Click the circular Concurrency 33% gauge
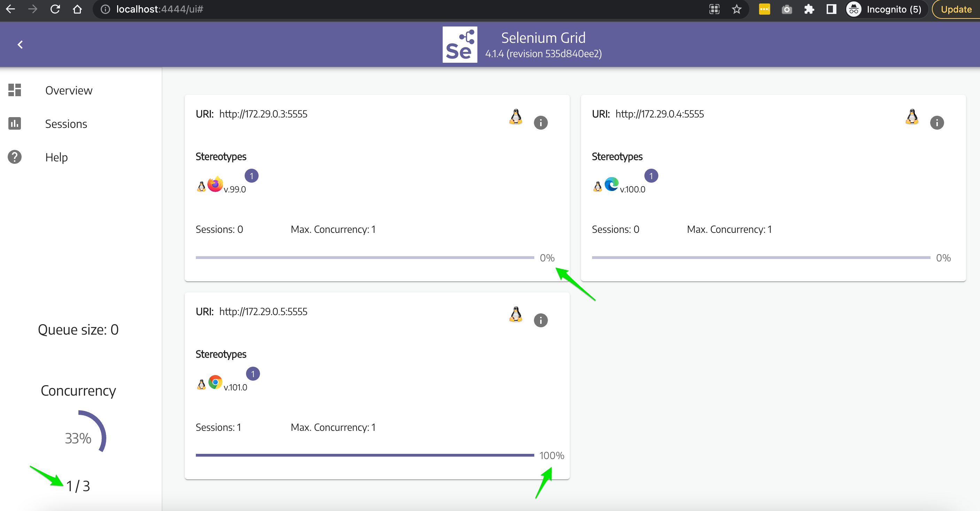This screenshot has width=980, height=511. [x=78, y=438]
